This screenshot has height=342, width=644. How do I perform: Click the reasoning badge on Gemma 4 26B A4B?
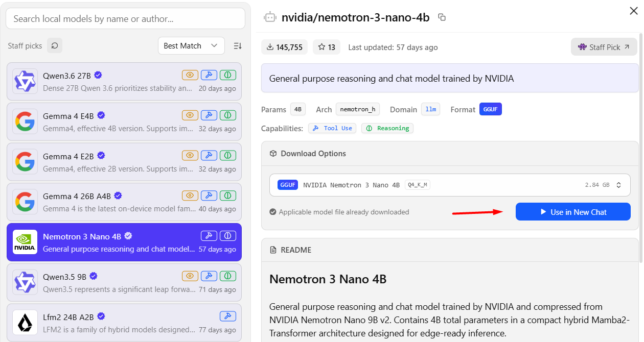228,196
